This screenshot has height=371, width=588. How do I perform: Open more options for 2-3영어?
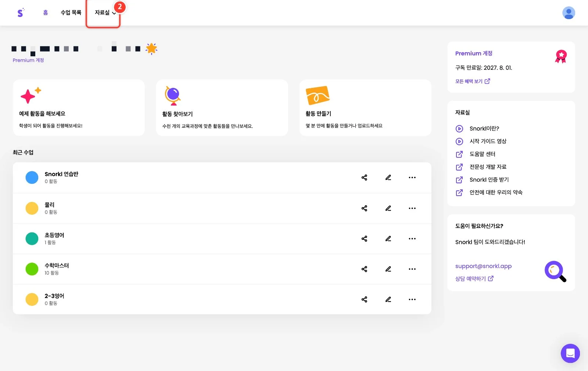(412, 300)
